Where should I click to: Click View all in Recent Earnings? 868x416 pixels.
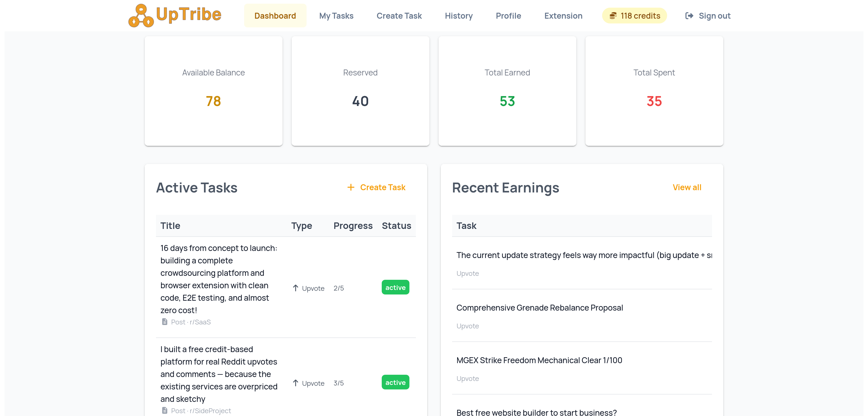tap(687, 187)
